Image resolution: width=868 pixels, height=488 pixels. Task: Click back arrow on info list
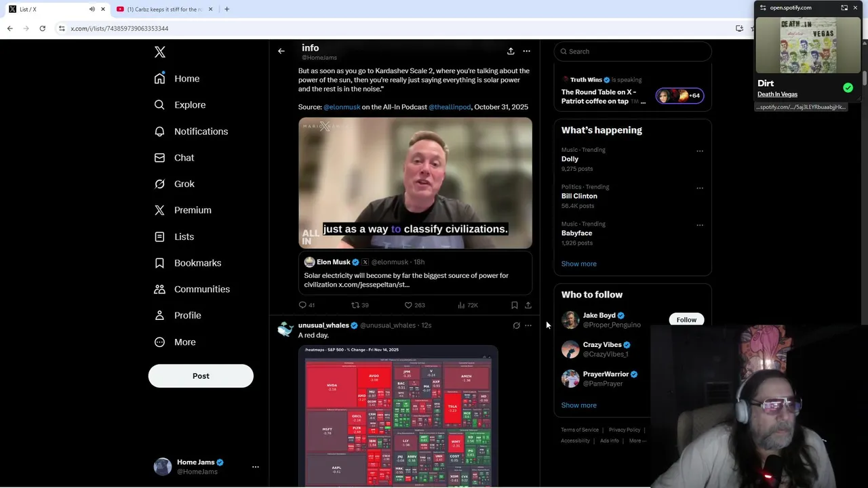(281, 51)
